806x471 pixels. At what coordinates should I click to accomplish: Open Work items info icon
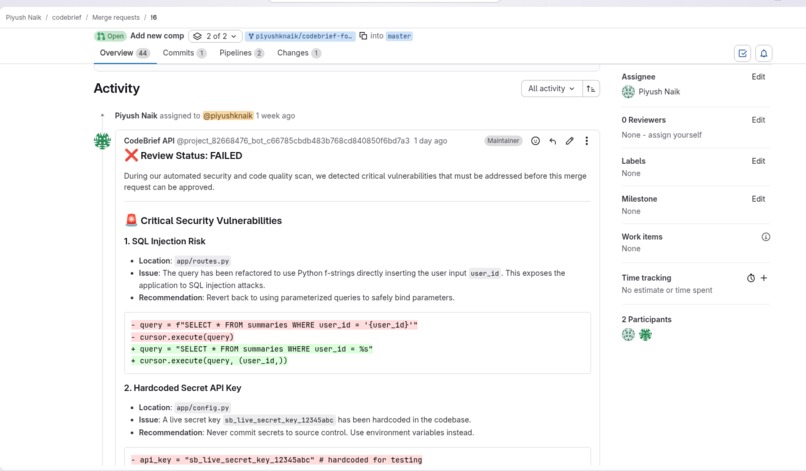pos(765,237)
